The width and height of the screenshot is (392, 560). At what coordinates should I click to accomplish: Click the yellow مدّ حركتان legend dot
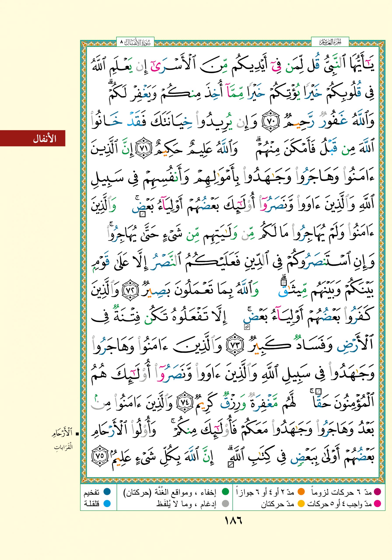(x=301, y=503)
